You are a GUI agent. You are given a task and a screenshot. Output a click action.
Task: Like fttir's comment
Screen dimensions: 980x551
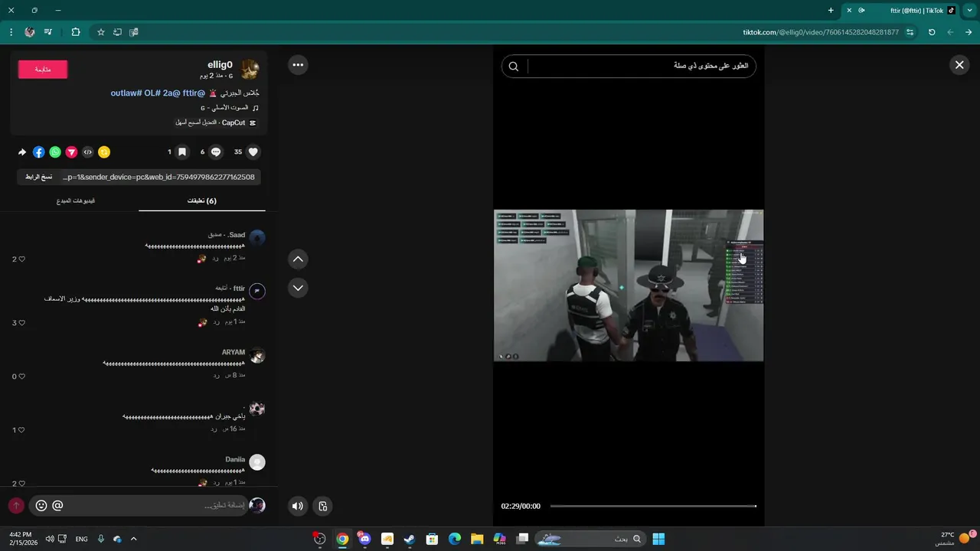pyautogui.click(x=22, y=323)
